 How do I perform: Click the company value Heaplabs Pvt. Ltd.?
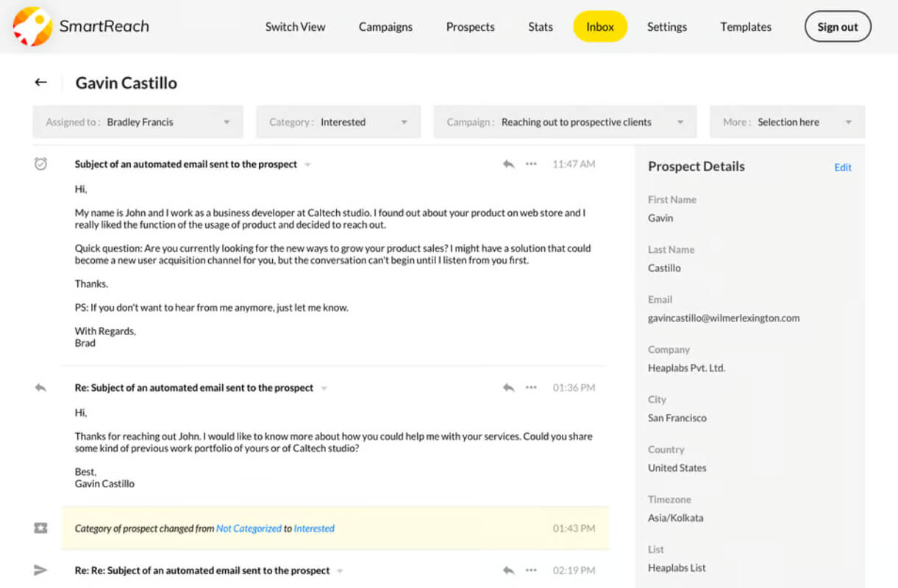[686, 368]
